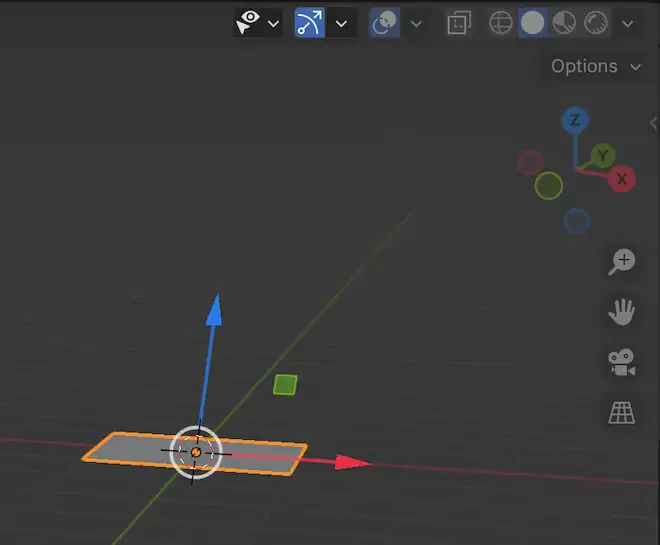The height and width of the screenshot is (545, 660).
Task: Open the overlays options dropdown arrow
Action: coord(416,23)
